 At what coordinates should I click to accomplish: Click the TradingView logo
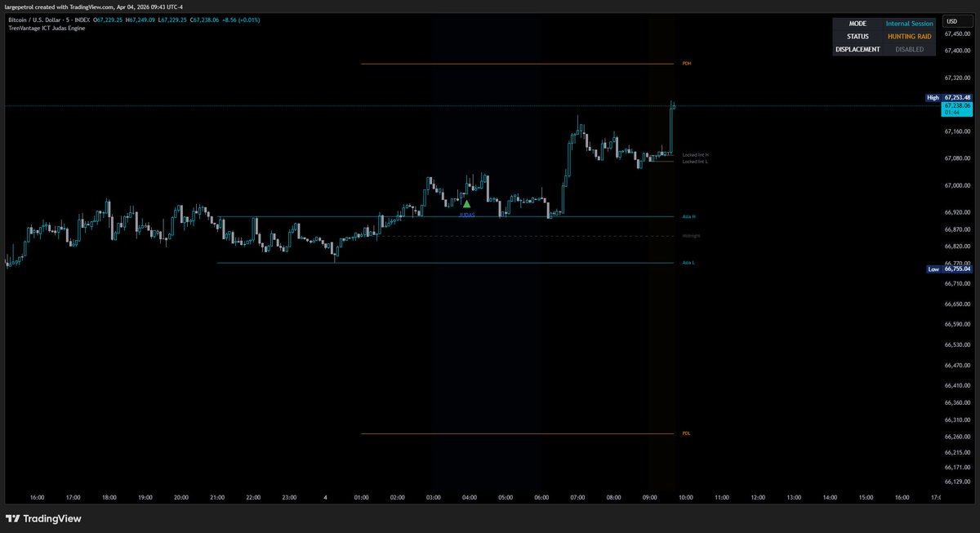[43, 518]
